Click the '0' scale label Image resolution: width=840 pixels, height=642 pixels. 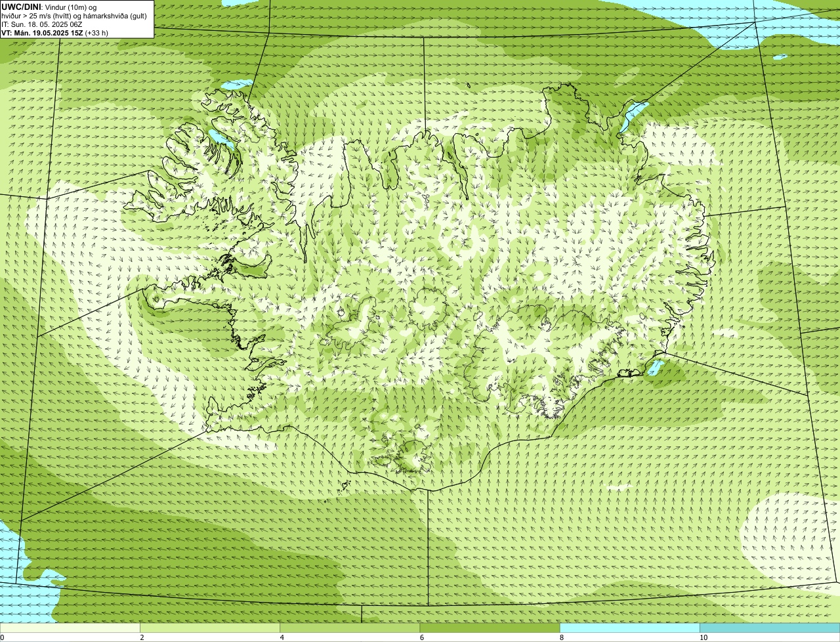pyautogui.click(x=3, y=637)
